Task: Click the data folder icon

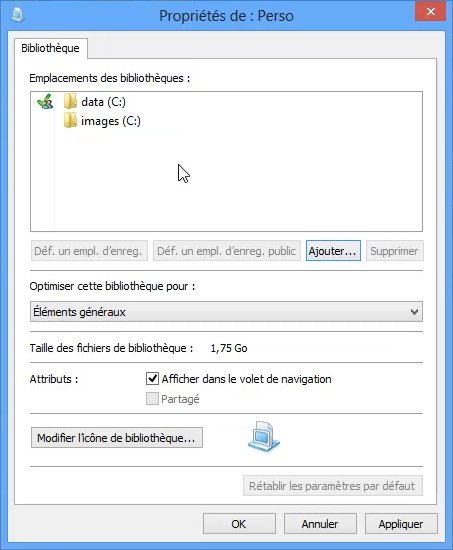Action: (x=70, y=101)
